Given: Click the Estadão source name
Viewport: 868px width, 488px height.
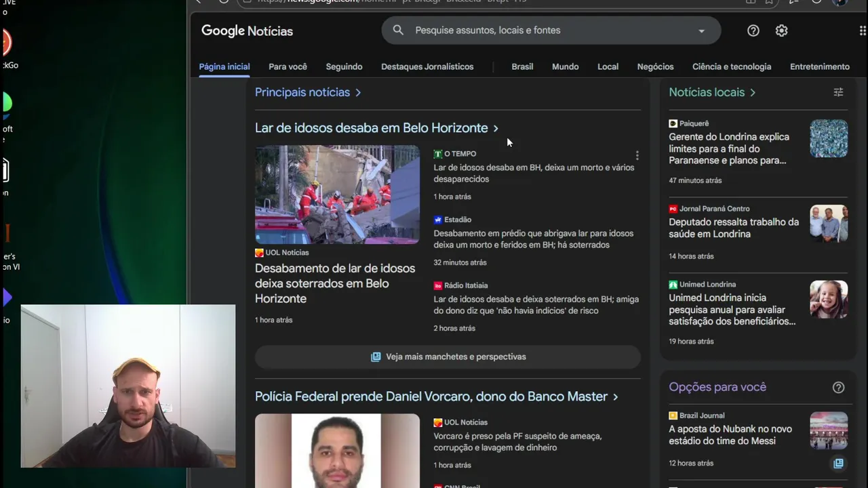Looking at the screenshot, I should (458, 220).
